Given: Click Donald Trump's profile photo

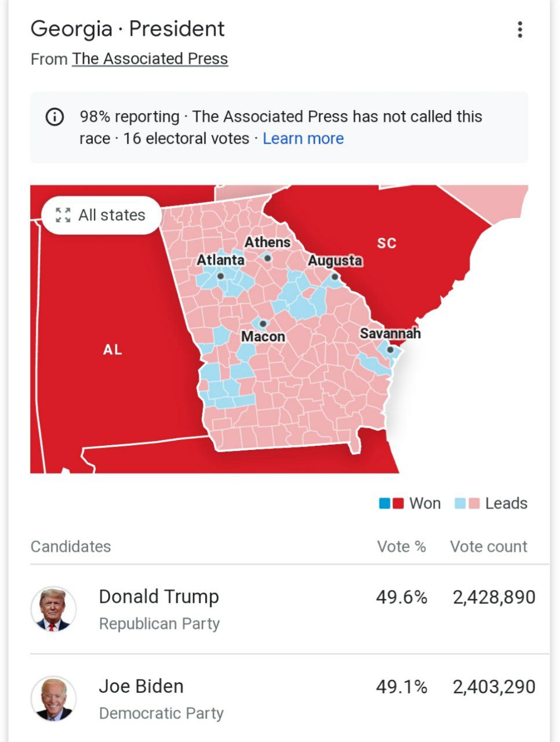Looking at the screenshot, I should click(53, 609).
